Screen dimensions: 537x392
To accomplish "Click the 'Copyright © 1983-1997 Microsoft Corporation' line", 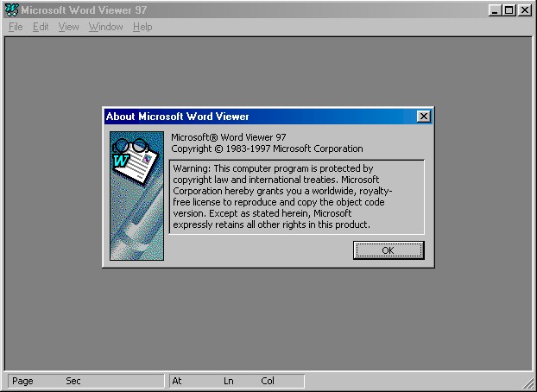I will (267, 149).
